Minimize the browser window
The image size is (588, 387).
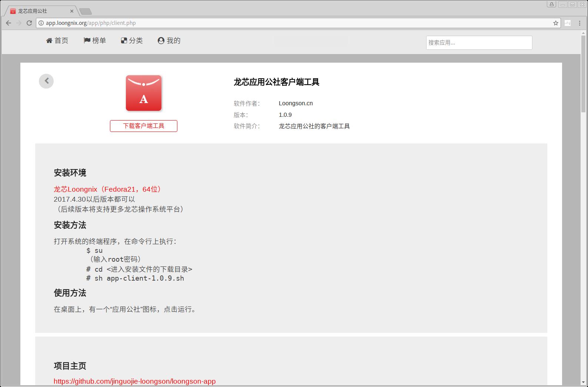click(562, 4)
